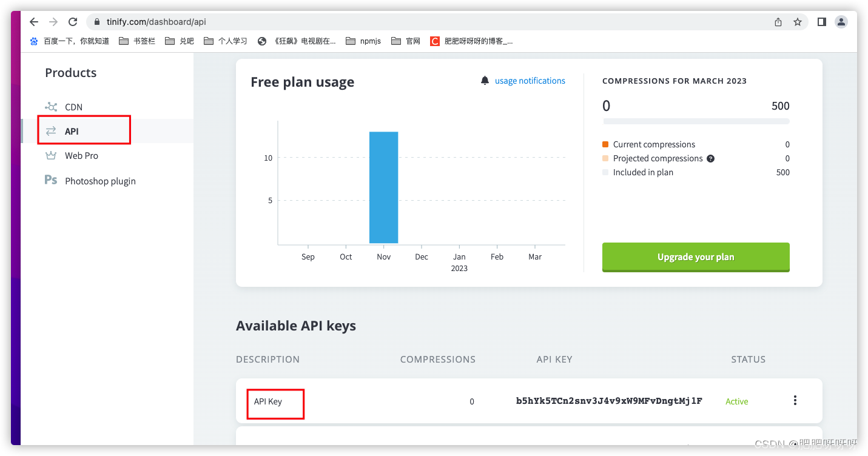
Task: Click the Baidu paw bookmark icon
Action: [34, 41]
